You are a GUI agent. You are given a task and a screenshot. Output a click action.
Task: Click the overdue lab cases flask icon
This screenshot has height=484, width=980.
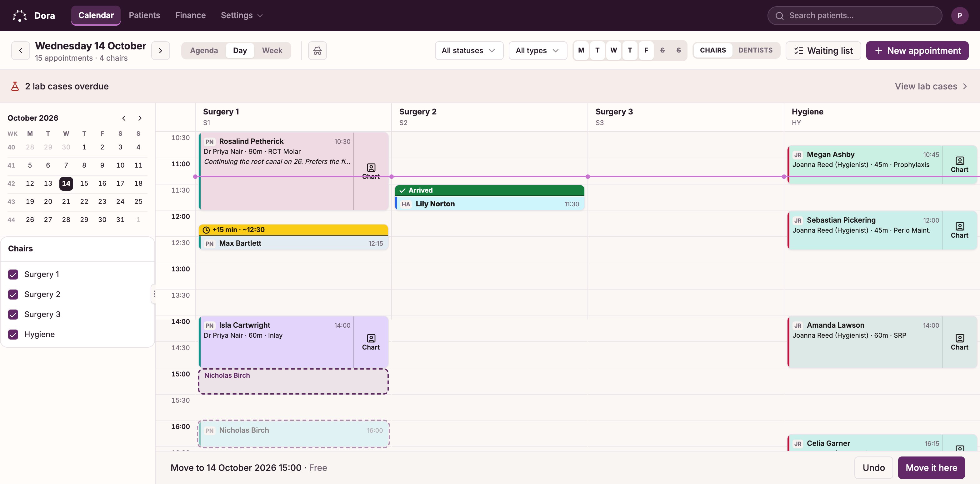pos(15,86)
